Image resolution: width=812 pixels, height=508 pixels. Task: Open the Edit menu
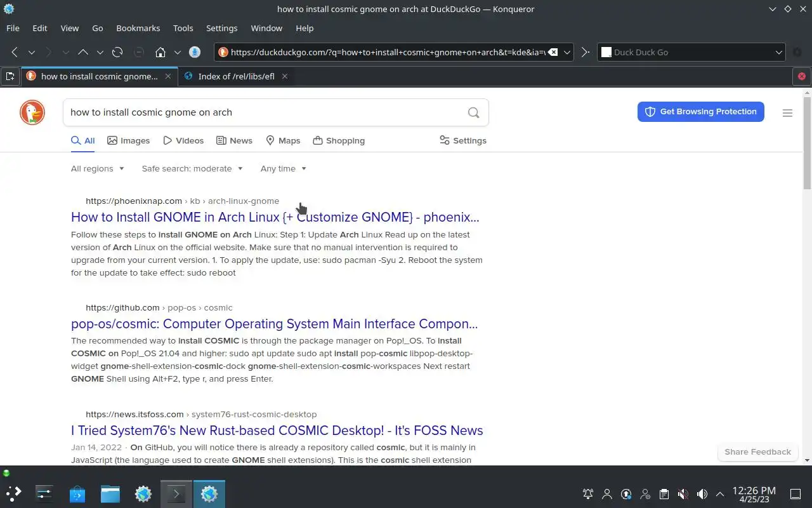point(40,28)
